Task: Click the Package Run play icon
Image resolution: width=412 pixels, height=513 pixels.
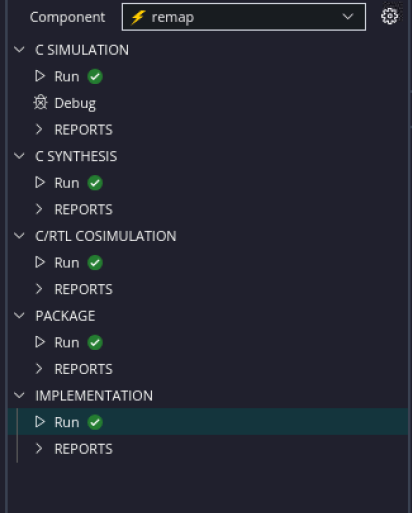Action: tap(40, 342)
